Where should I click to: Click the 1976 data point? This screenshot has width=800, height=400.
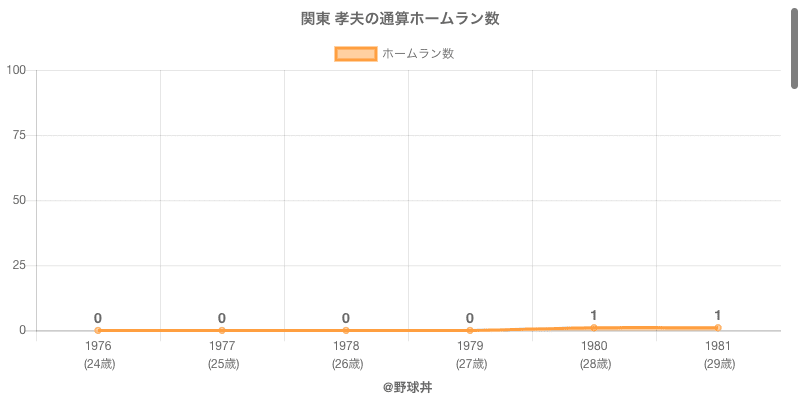click(x=98, y=330)
